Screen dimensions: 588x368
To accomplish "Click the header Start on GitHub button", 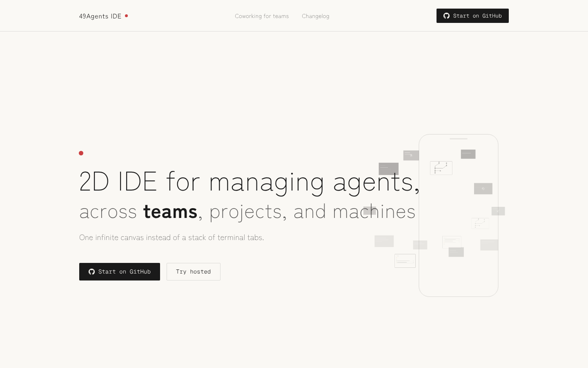I will pos(472,16).
